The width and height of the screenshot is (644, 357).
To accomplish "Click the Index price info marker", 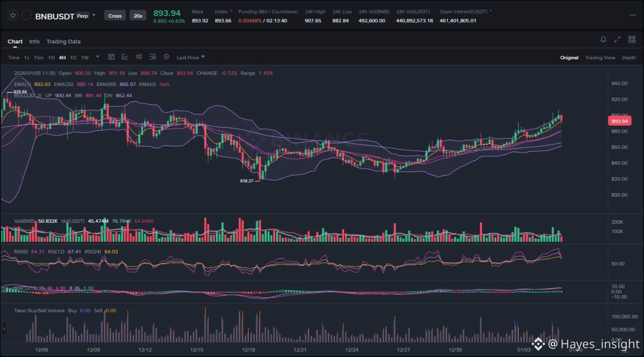I will coord(231,11).
